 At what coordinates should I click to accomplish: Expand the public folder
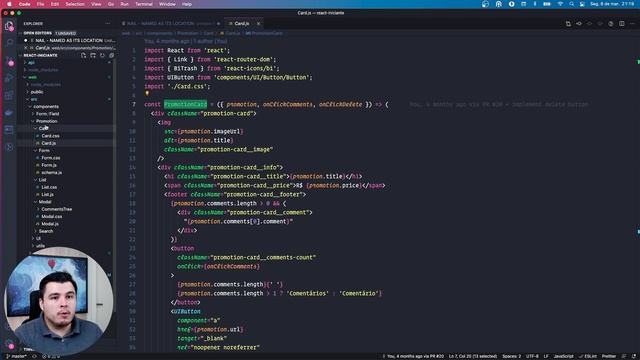36,92
